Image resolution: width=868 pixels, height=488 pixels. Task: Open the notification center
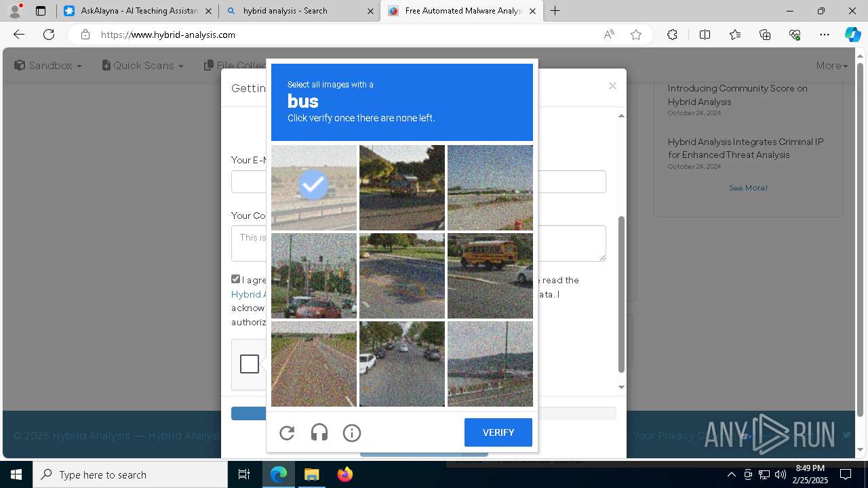click(x=846, y=474)
